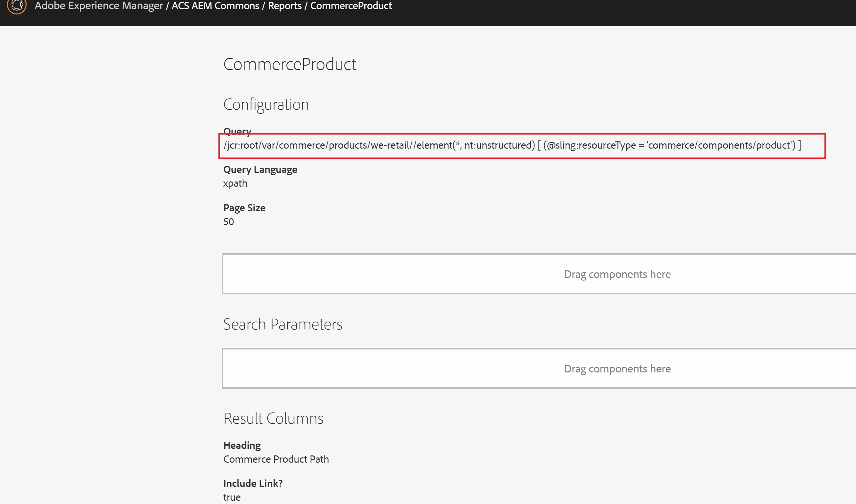Open the Adobe Experience Manager breadcrumb link
This screenshot has height=504, width=856.
coord(99,6)
